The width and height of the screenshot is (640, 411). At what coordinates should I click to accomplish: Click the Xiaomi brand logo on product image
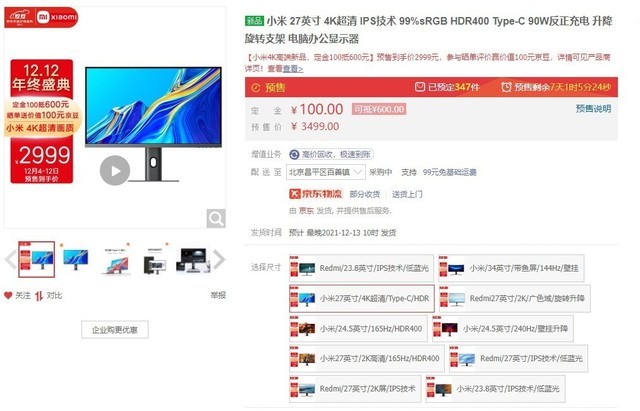(57, 17)
